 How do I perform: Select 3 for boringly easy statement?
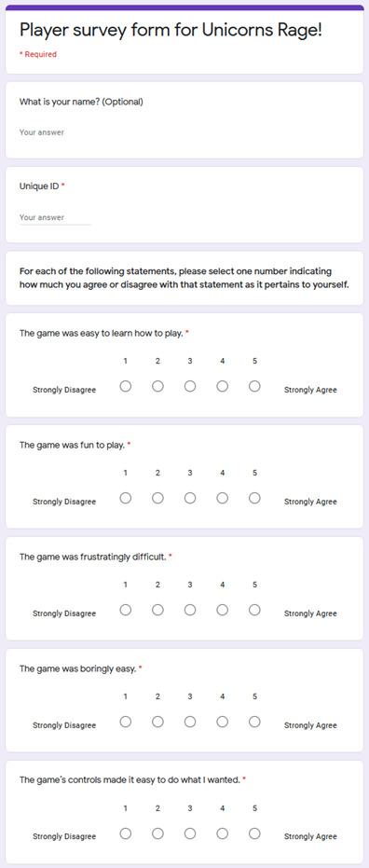click(190, 722)
